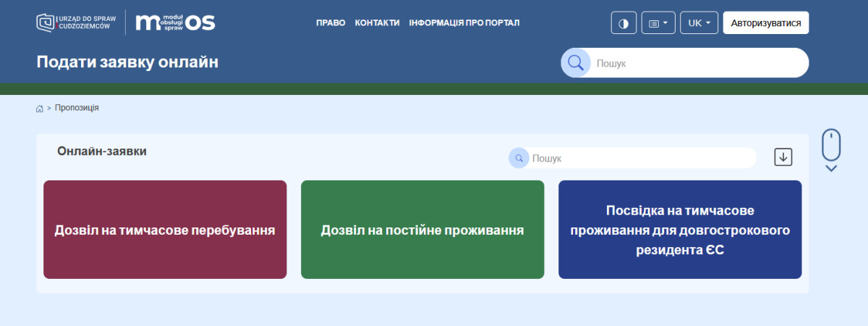Click the Подати заявку онлайн title

coord(127,62)
